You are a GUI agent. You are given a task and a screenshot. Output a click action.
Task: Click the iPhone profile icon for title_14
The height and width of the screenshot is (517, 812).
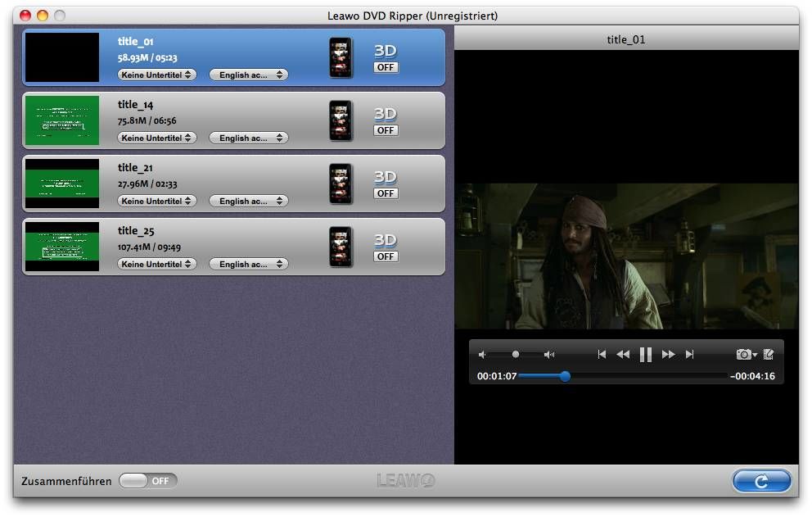[x=341, y=120]
